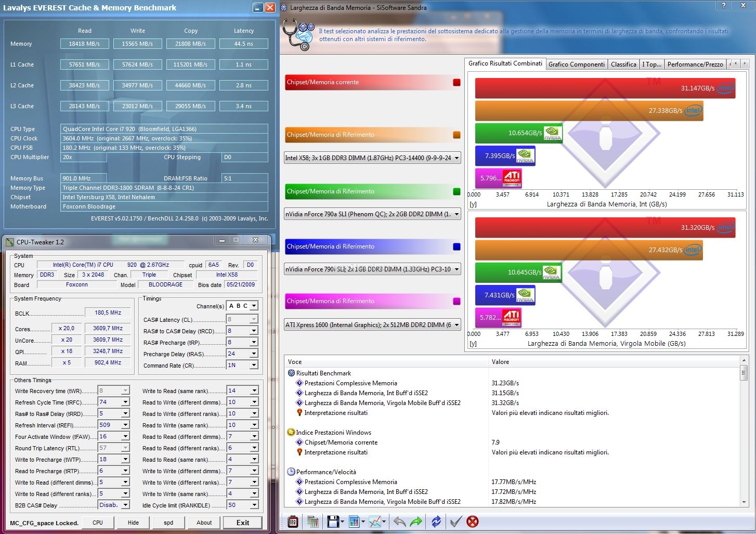Click the blue reference color swatch
The width and height of the screenshot is (756, 534).
pyautogui.click(x=457, y=246)
